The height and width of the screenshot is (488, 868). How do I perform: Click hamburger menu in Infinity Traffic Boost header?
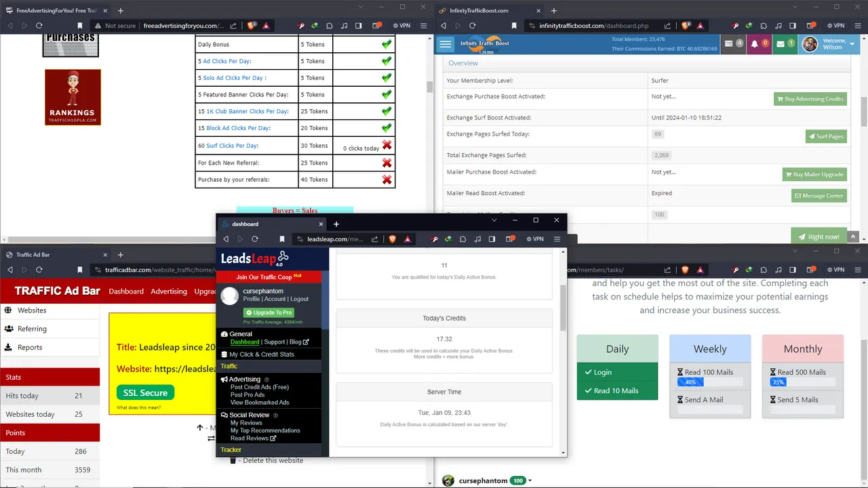tap(445, 44)
